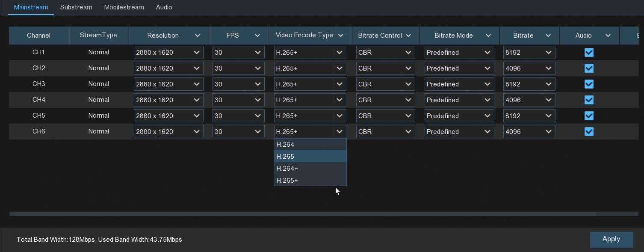Click the Video Encode Type header arrow
This screenshot has width=644, height=252.
click(341, 36)
